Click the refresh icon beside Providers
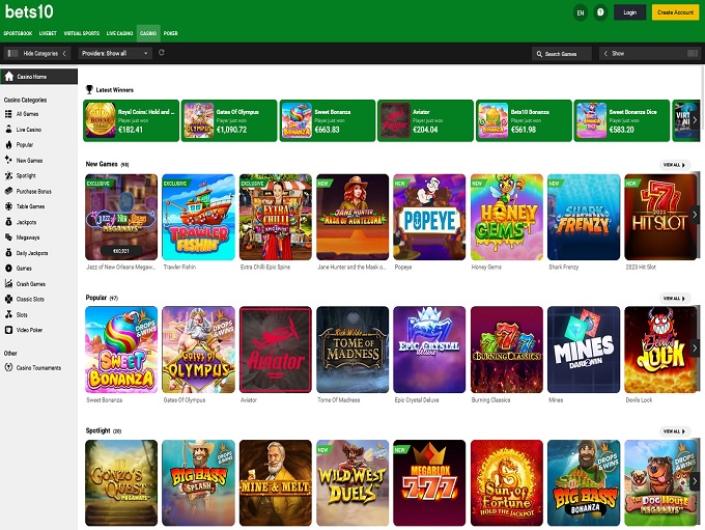705x530 pixels. click(161, 53)
